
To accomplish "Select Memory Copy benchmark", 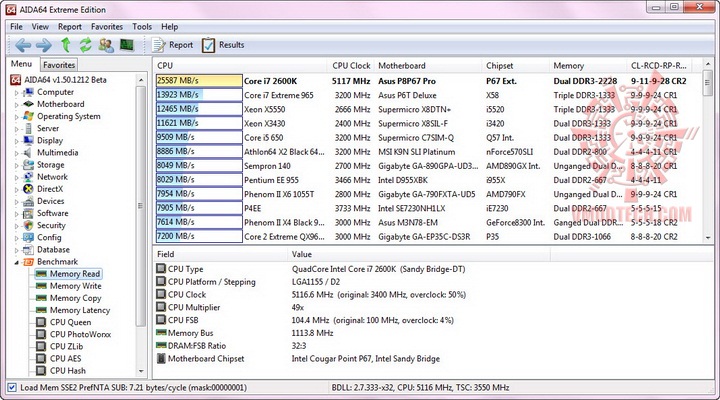I will click(75, 298).
